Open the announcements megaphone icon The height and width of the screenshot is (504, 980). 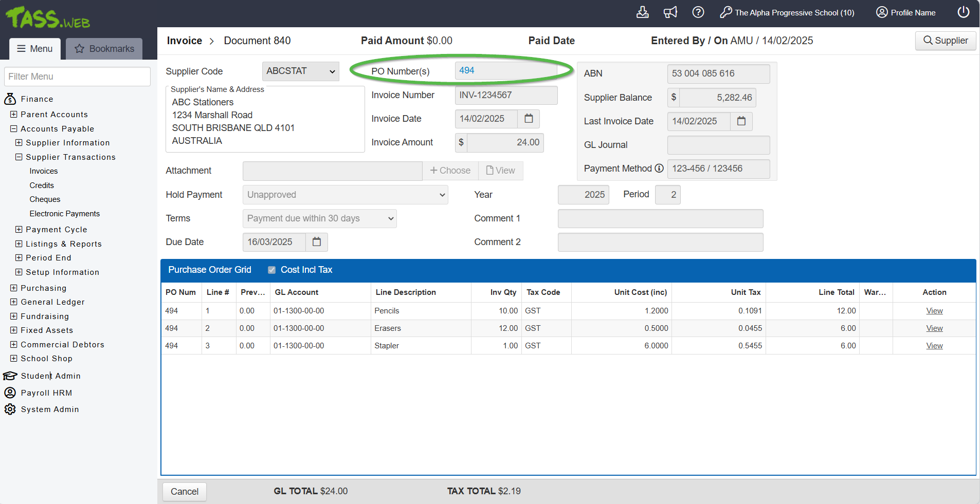[670, 12]
